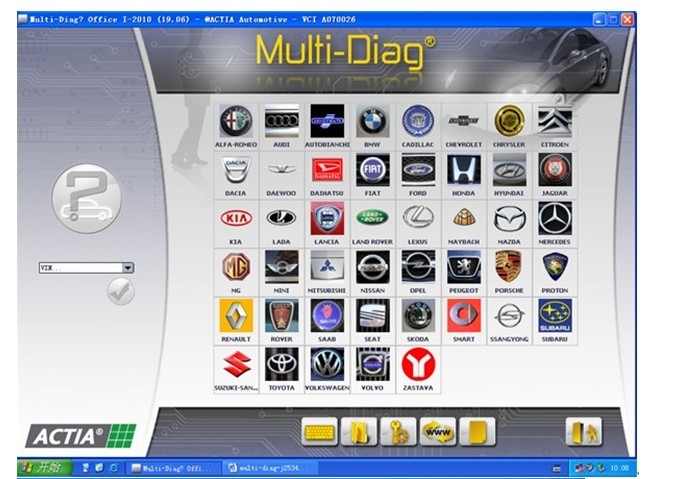This screenshot has height=479, width=676.
Task: Select the Lada brand icon
Action: coord(282,219)
